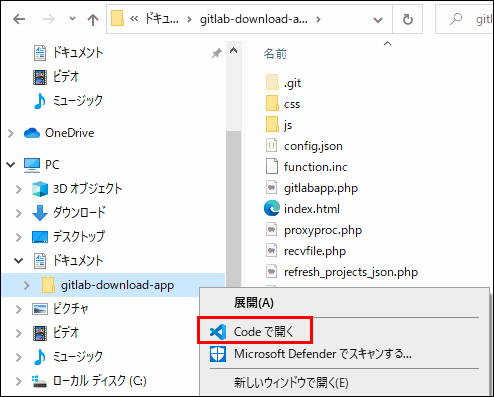Viewport: 494px width, 397px height.
Task: Expand the ローカル ディスク (C:) node
Action: coord(19,381)
